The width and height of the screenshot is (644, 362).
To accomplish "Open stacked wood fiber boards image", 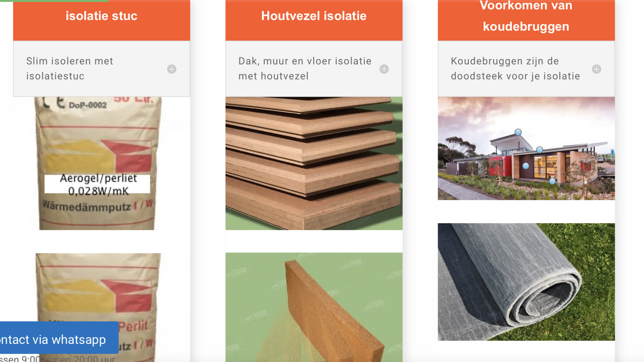I will (x=314, y=163).
